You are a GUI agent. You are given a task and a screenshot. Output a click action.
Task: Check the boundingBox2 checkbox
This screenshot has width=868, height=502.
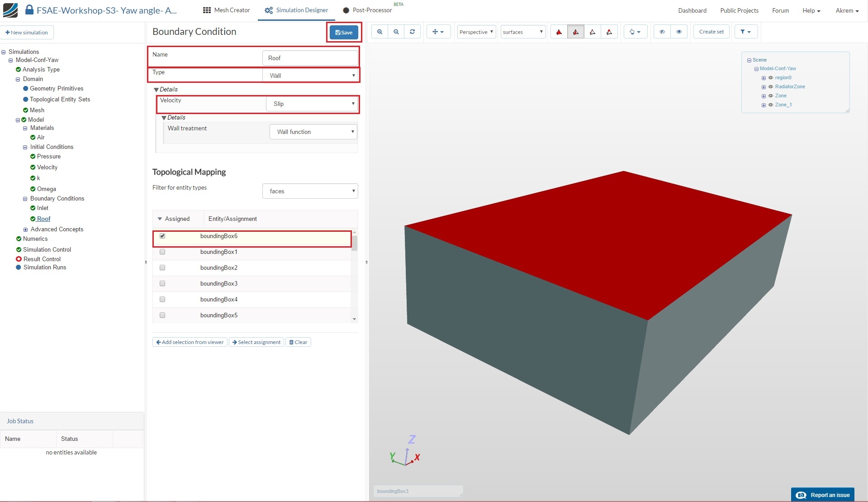[162, 268]
